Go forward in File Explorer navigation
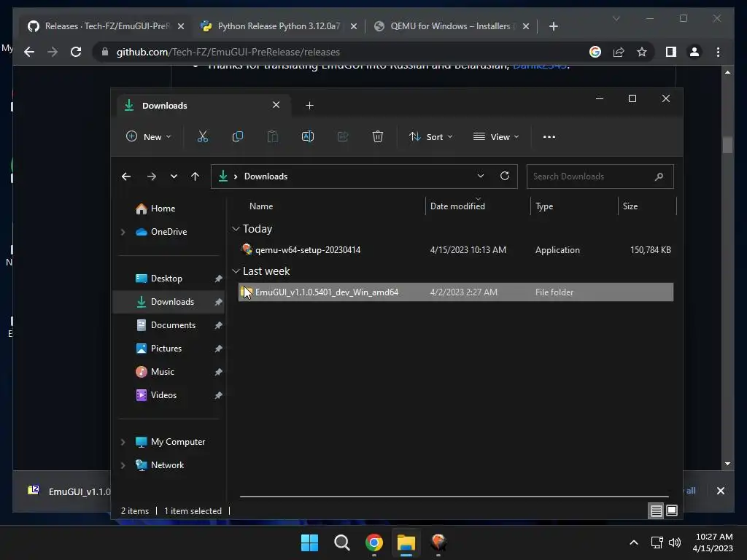The image size is (747, 560). coord(152,176)
